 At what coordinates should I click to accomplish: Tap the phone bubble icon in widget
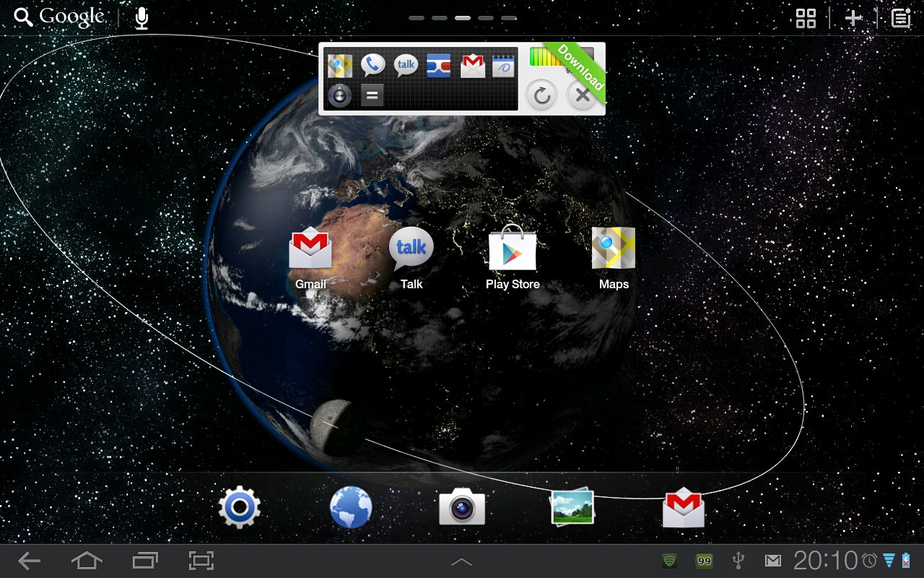click(x=373, y=66)
